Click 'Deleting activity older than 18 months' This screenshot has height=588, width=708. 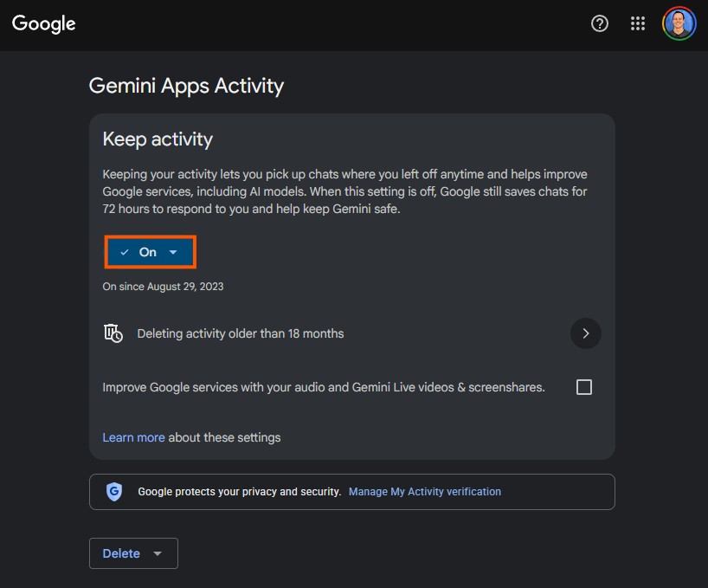coord(241,333)
